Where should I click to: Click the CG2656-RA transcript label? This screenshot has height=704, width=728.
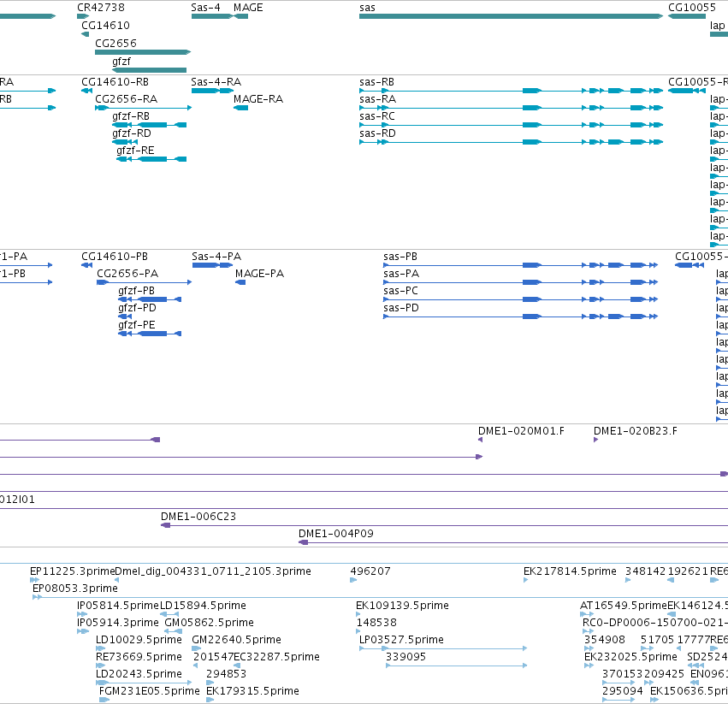click(x=127, y=99)
